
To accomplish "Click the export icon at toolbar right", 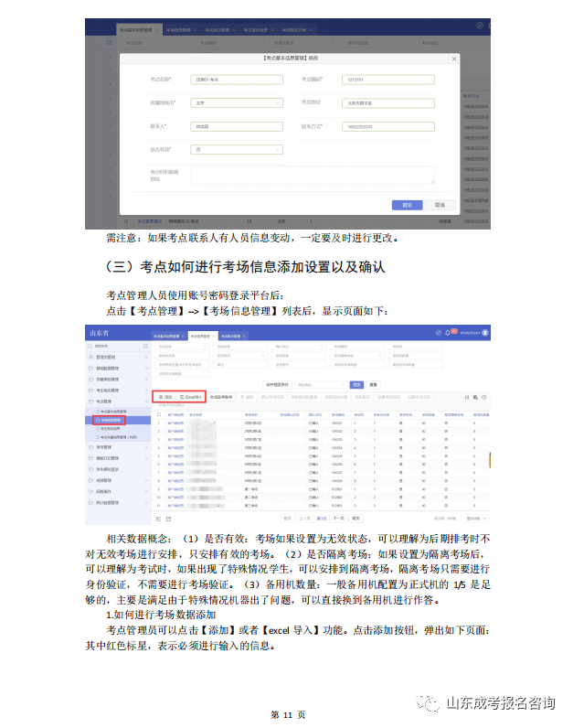I will pos(475,398).
